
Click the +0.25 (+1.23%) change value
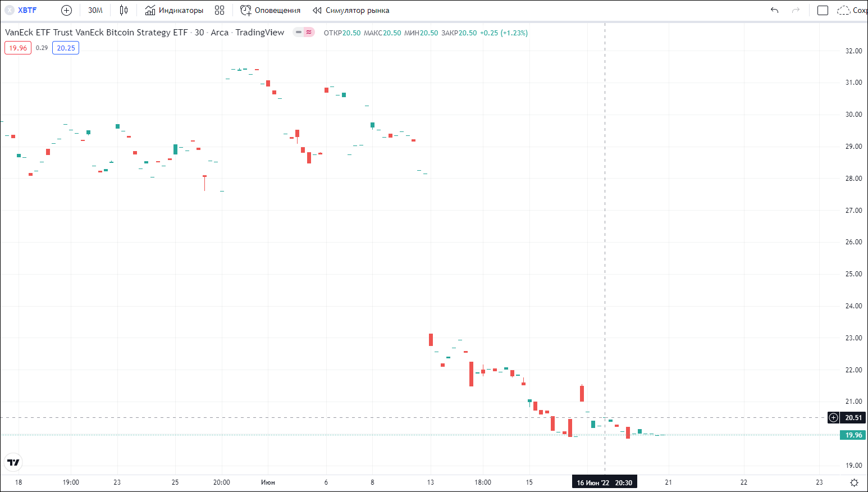504,33
